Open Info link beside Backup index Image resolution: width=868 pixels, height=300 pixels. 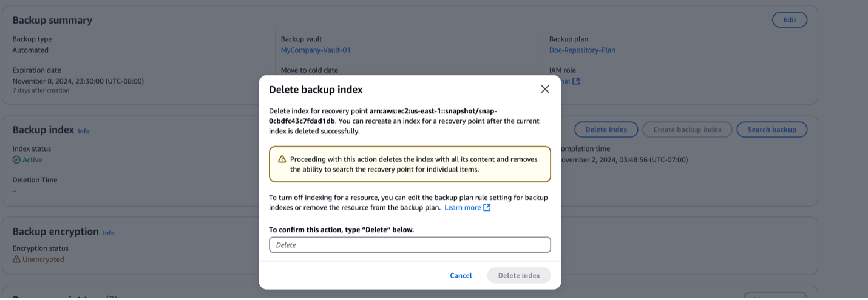click(x=84, y=131)
